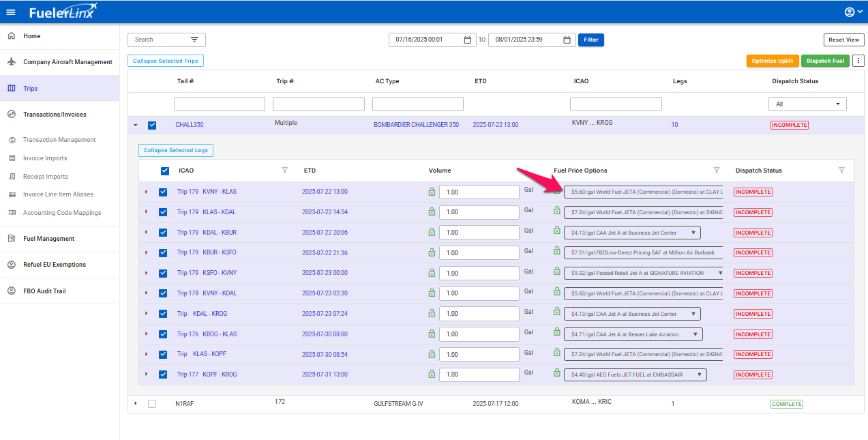868x440 pixels.
Task: Expand the N1RAF trip row
Action: coord(136,403)
